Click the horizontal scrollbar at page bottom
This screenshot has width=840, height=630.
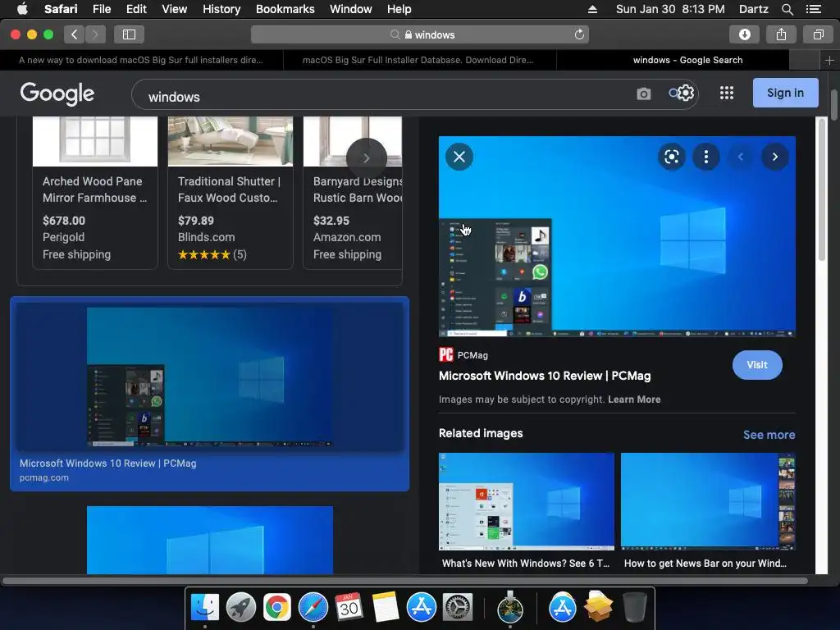click(405, 581)
